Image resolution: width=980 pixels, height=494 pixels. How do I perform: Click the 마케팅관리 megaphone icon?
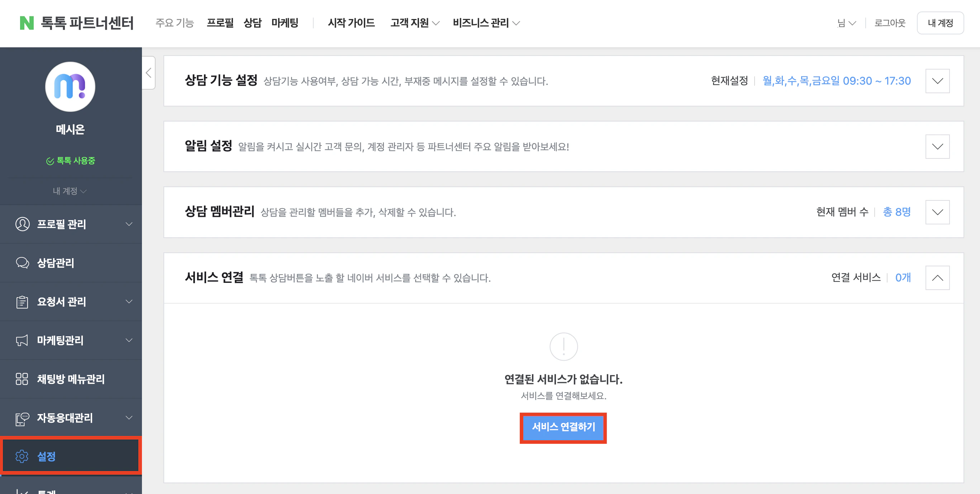(x=22, y=341)
